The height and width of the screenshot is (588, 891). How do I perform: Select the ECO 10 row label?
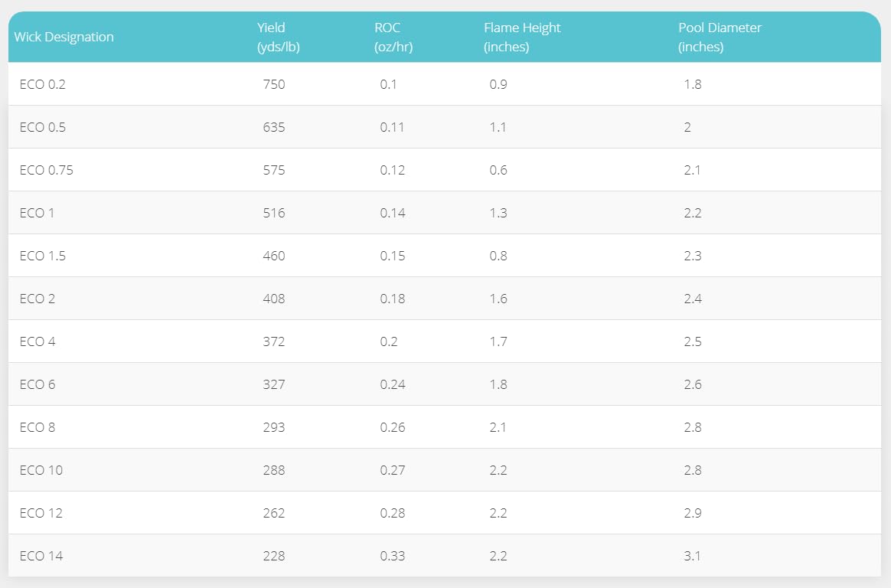(x=41, y=470)
